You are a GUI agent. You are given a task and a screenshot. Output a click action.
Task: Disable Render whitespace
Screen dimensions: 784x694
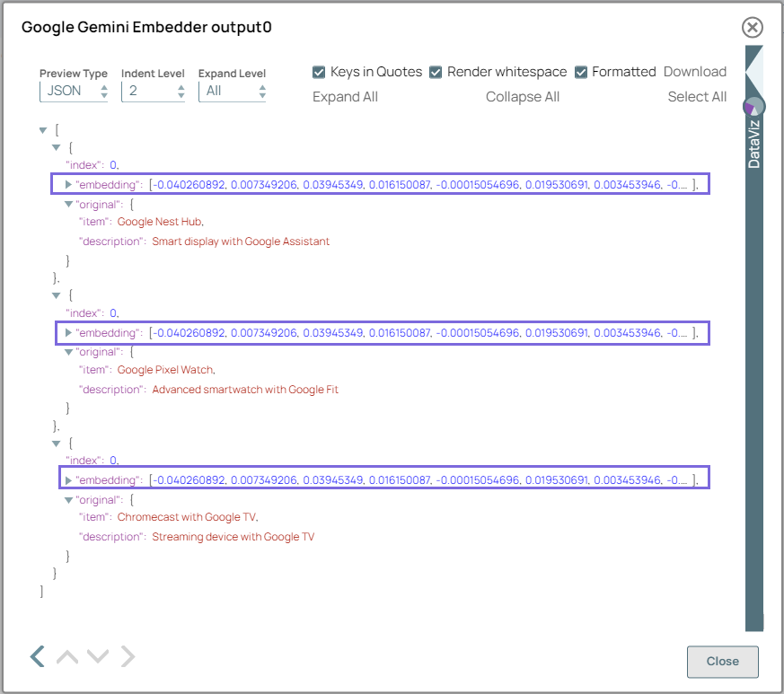(436, 72)
